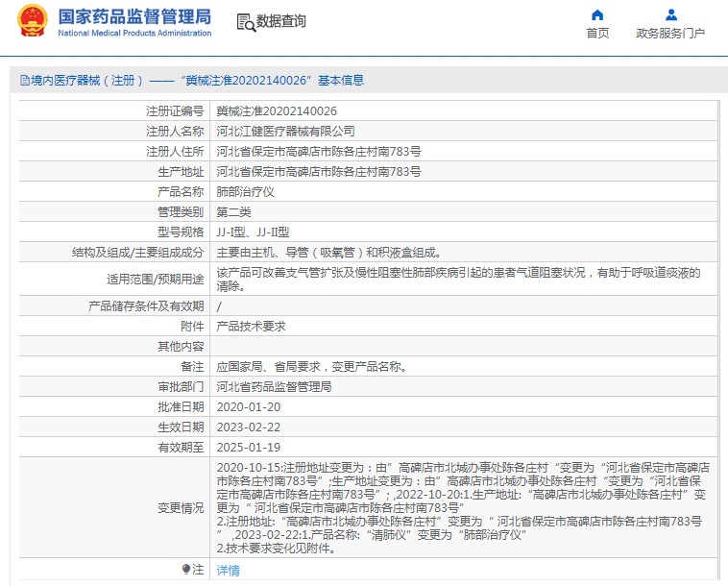Click registration number 冀械注准20202140026 in table
This screenshot has width=728, height=586.
277,111
